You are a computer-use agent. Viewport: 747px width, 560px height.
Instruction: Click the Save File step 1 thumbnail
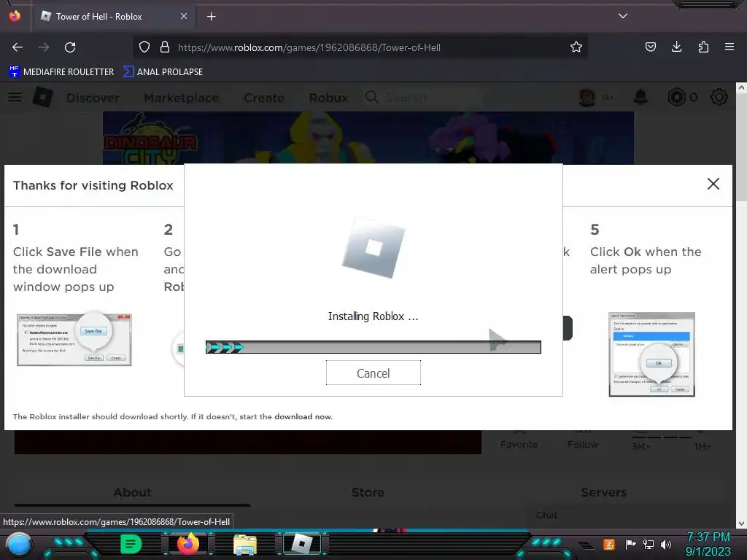click(74, 340)
